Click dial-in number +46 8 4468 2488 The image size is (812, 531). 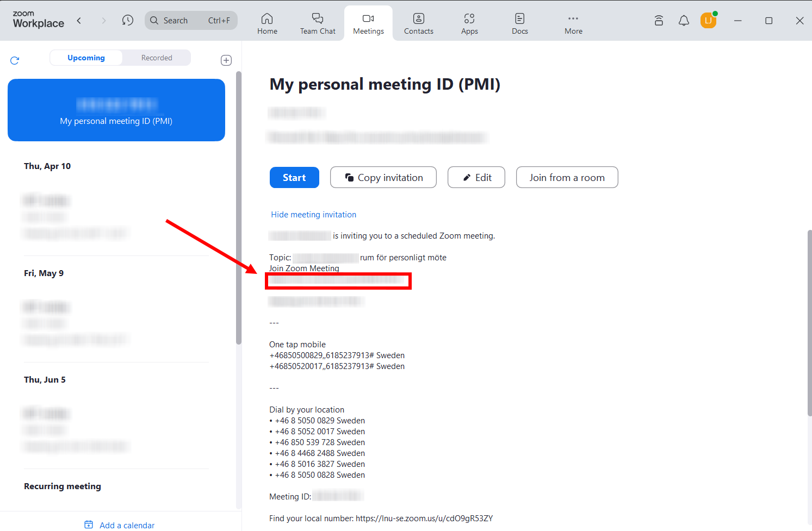[x=320, y=453]
